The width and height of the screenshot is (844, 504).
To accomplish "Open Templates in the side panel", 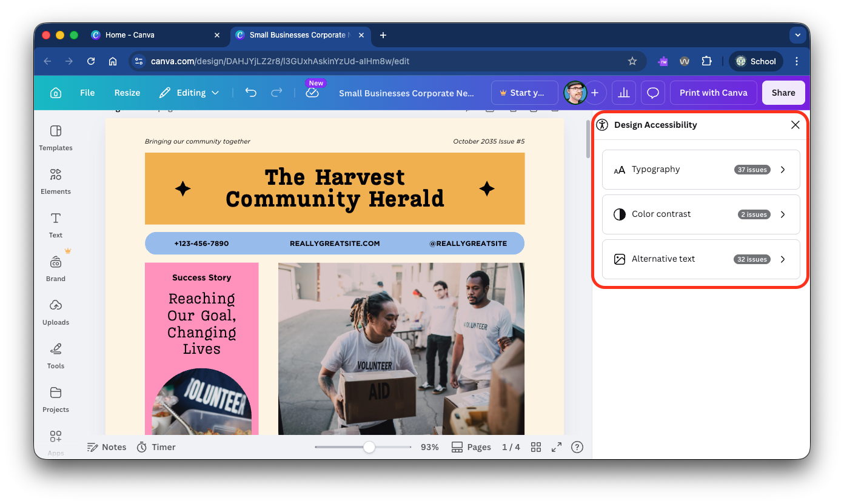I will pos(56,138).
